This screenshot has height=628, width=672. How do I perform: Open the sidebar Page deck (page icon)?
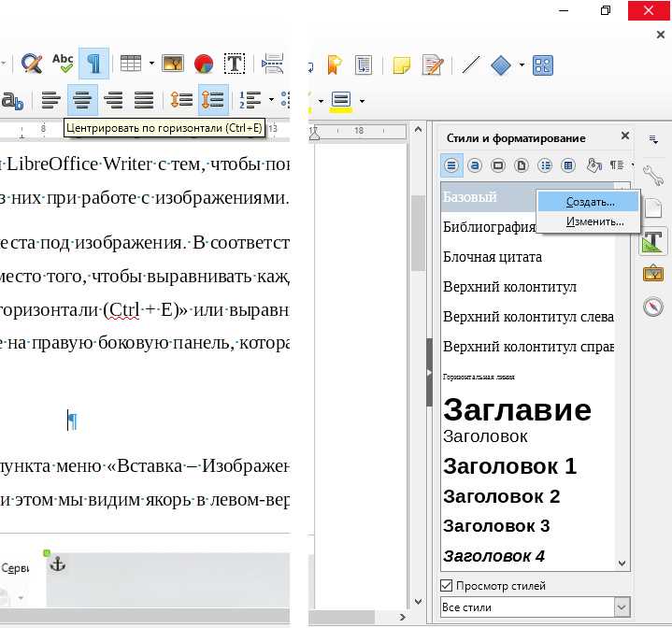coord(653,208)
